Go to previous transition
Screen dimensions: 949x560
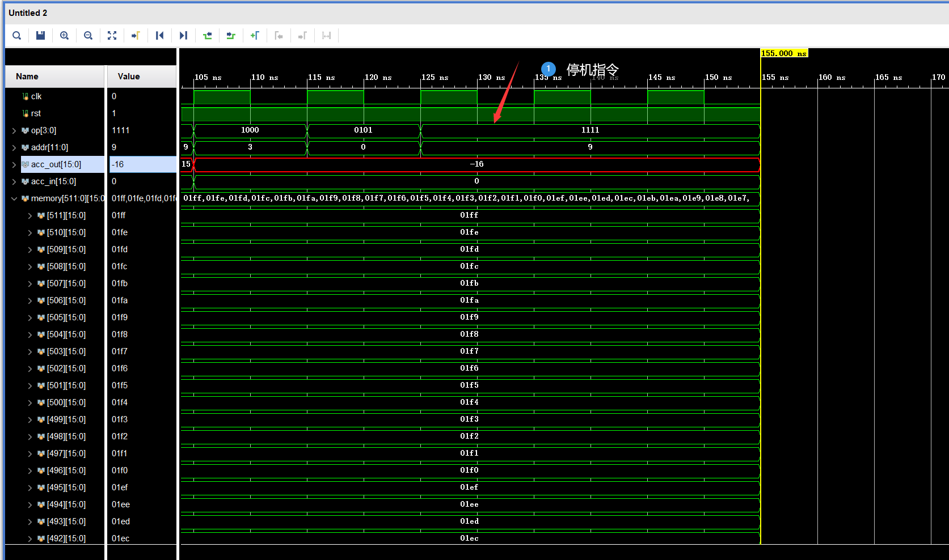[207, 36]
